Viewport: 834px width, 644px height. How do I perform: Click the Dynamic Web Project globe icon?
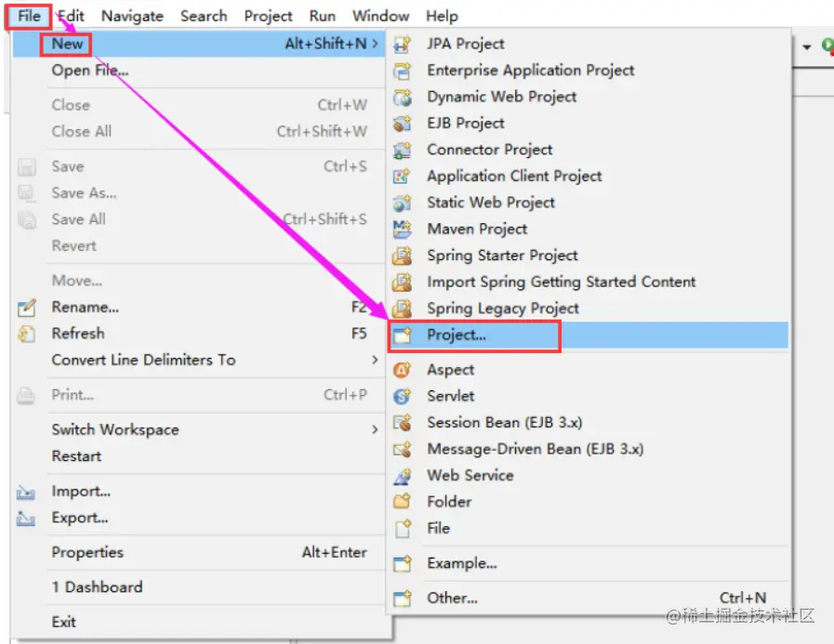pyautogui.click(x=402, y=98)
